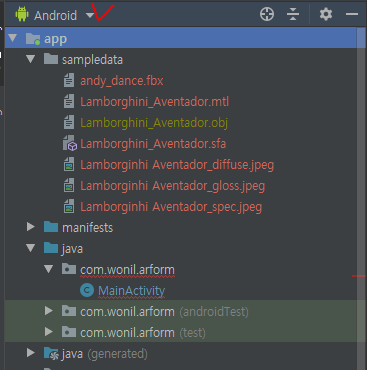Screen dimensions: 367x370
Task: Click the 'java' folder label under manifests
Action: (x=72, y=249)
